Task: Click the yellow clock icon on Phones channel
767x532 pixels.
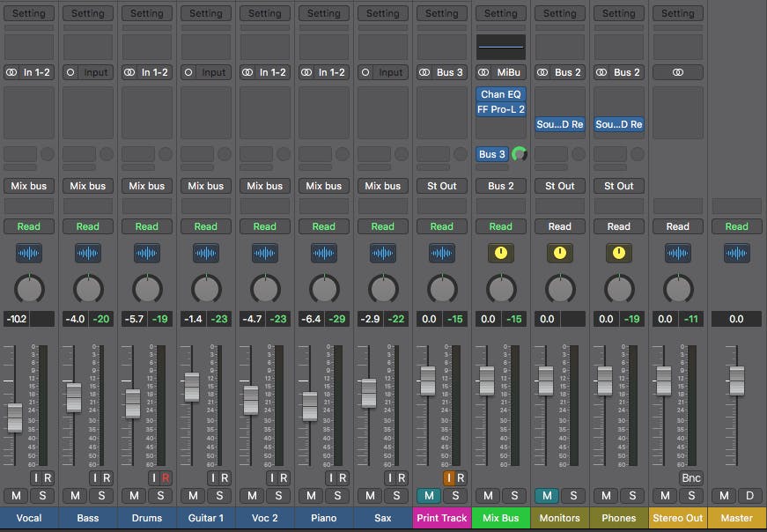Action: coord(619,254)
